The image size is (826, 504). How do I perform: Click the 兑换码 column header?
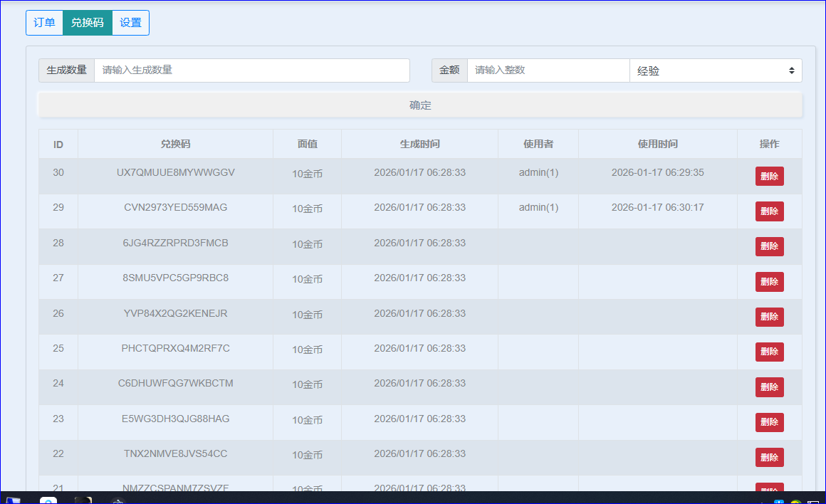tap(175, 144)
